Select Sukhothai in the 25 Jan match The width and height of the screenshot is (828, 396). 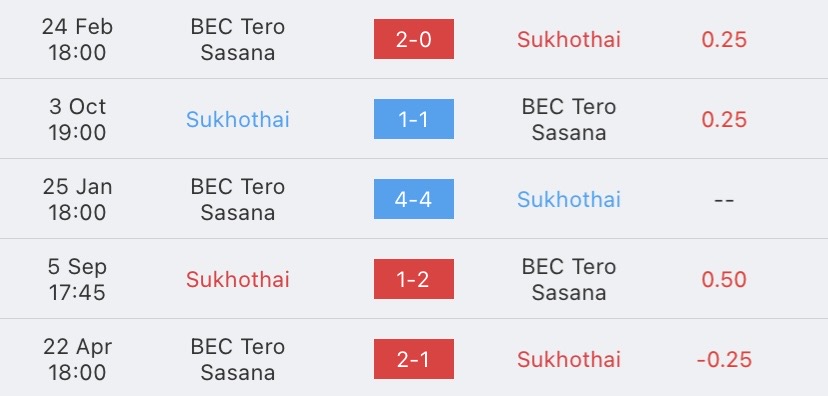point(569,199)
